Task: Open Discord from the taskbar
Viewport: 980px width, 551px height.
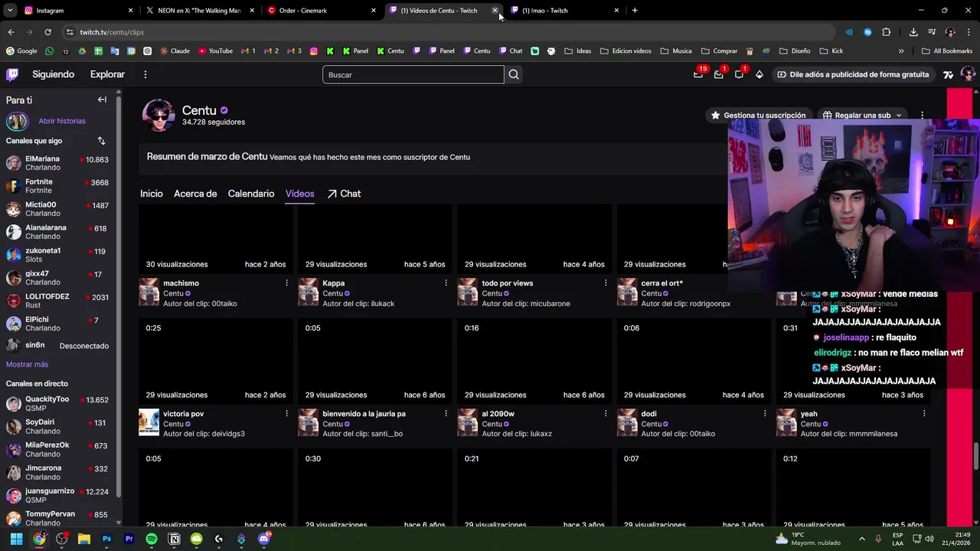Action: pyautogui.click(x=264, y=539)
